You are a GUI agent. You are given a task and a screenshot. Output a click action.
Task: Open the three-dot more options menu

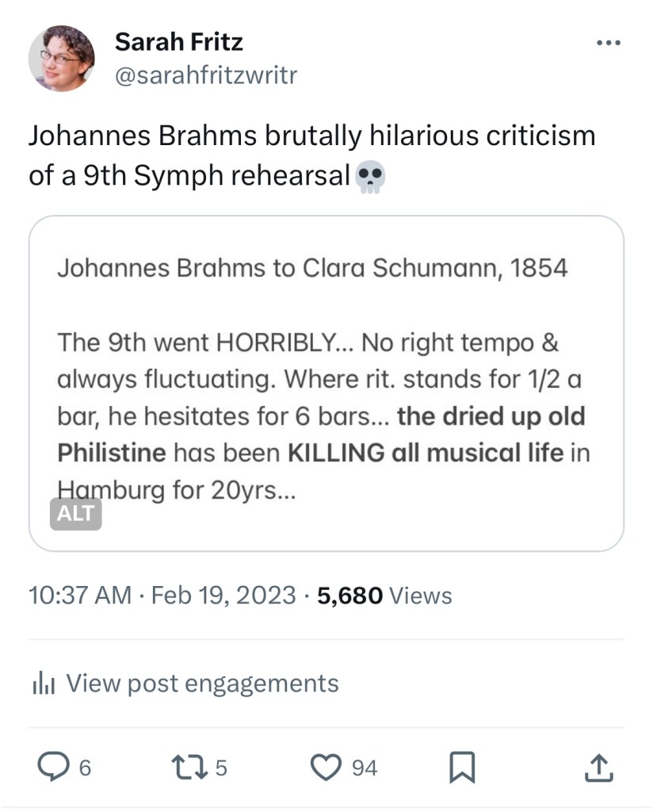[x=609, y=44]
